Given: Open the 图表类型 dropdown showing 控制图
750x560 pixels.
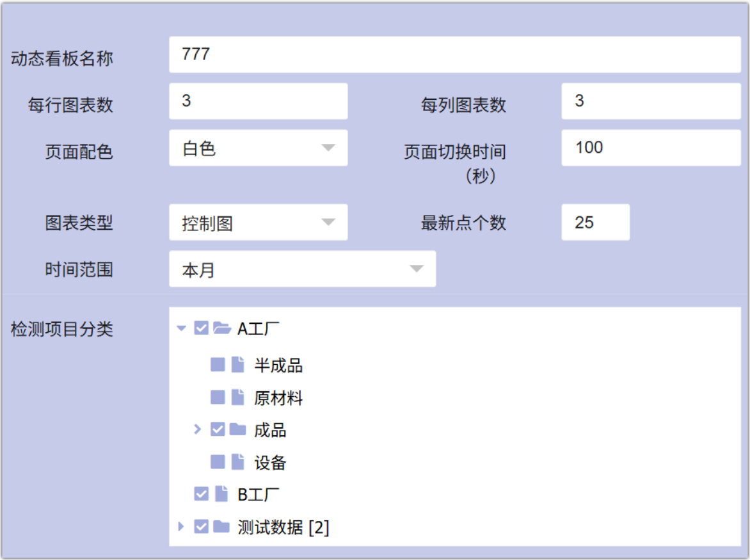Looking at the screenshot, I should pos(258,223).
